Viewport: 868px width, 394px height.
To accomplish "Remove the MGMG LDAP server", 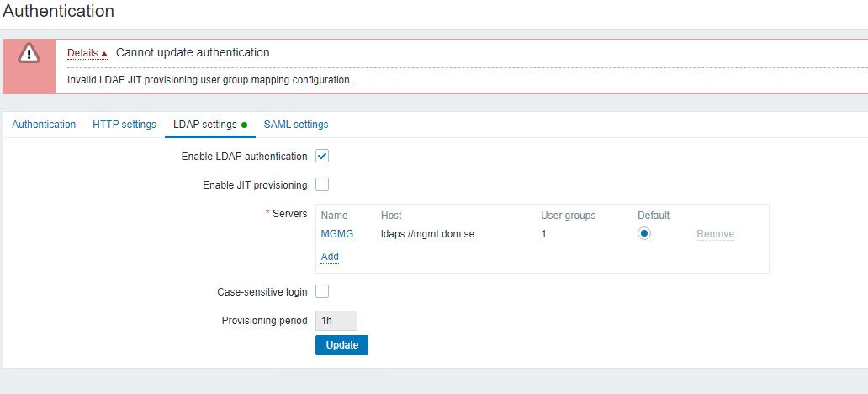I will click(x=715, y=234).
